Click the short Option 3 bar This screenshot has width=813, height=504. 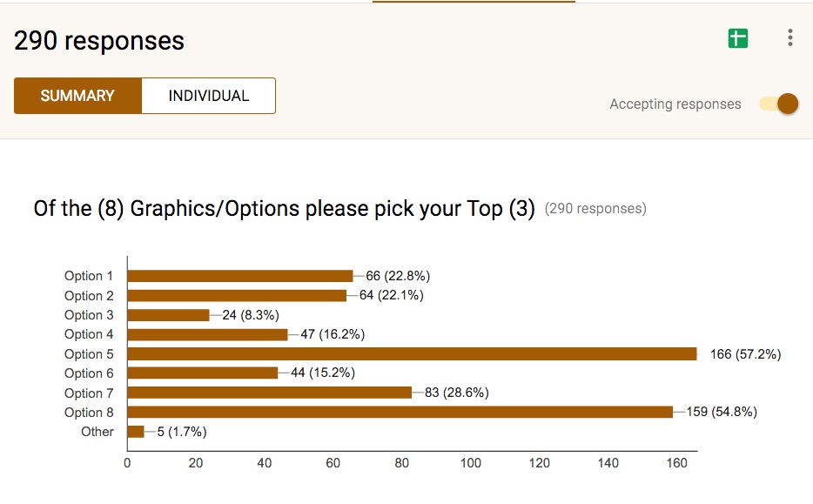[x=169, y=315]
